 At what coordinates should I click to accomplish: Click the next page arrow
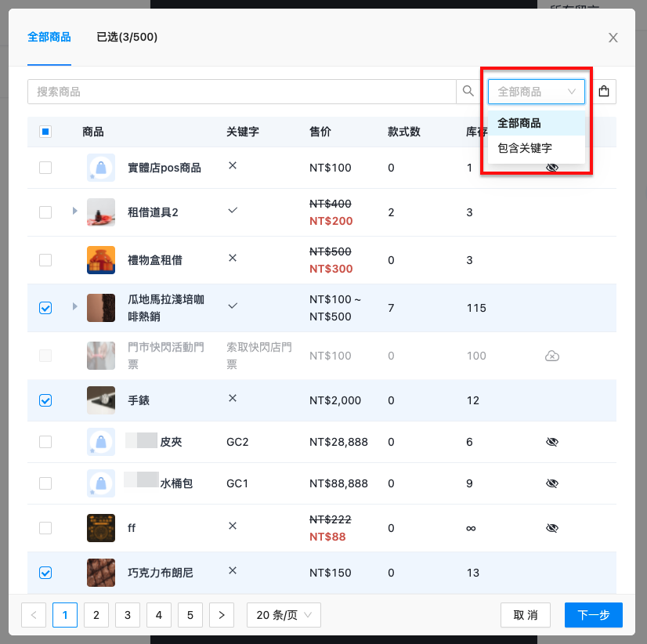(x=222, y=615)
